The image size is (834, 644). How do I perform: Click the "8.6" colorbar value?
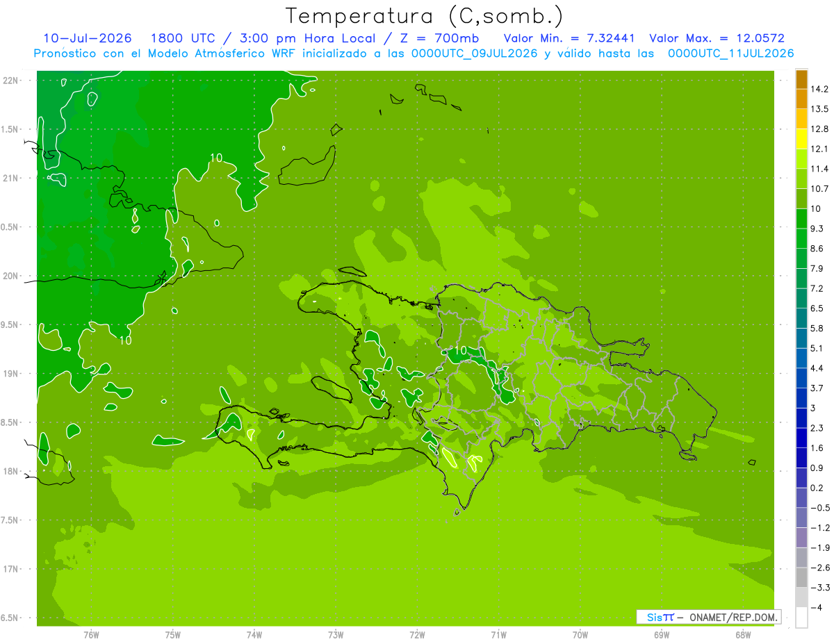[x=817, y=249]
